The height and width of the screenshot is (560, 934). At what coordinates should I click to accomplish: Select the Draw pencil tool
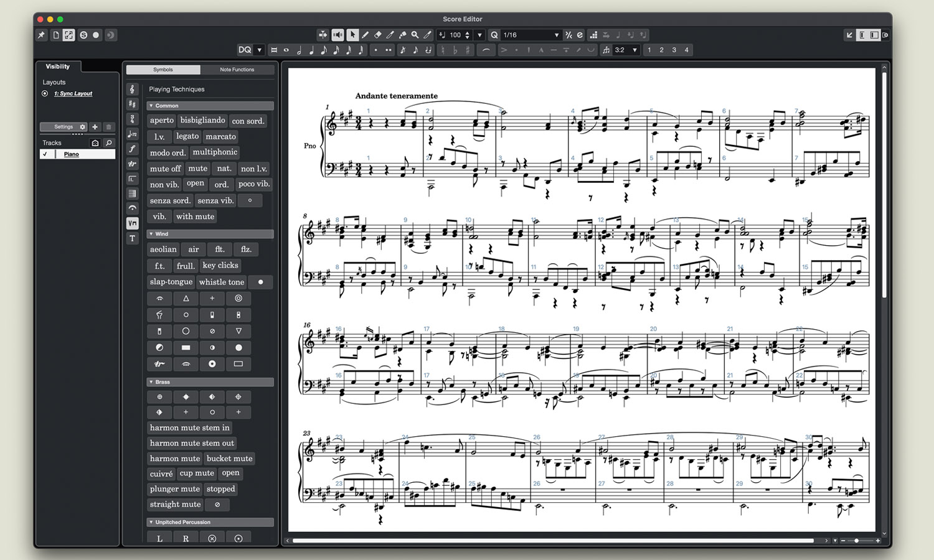(x=365, y=35)
